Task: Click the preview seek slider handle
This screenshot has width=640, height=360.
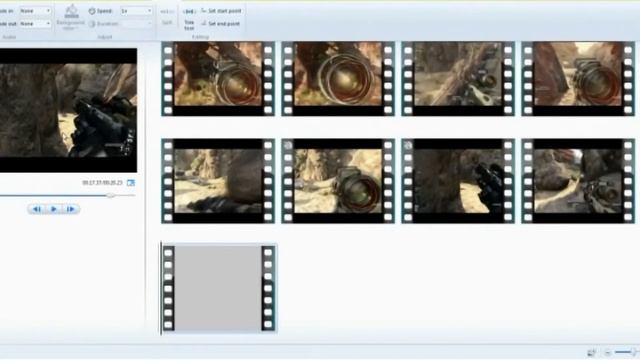Action: [110, 196]
